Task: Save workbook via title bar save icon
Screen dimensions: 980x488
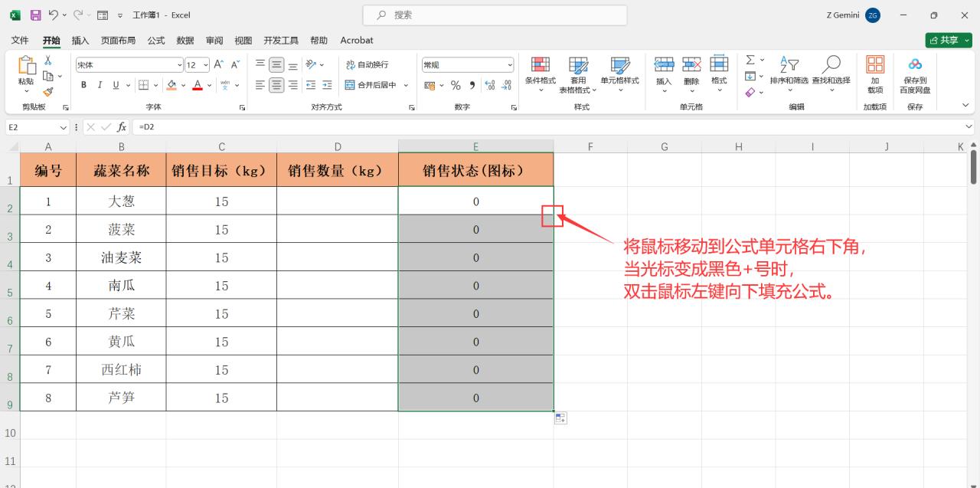Action: (35, 15)
